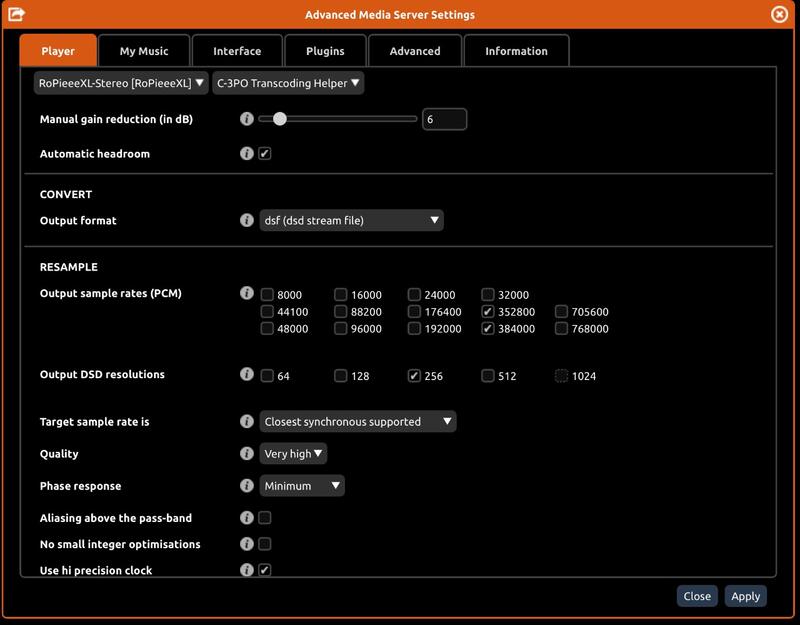
Task: Open info icon for Output sample rates
Action: pyautogui.click(x=247, y=293)
